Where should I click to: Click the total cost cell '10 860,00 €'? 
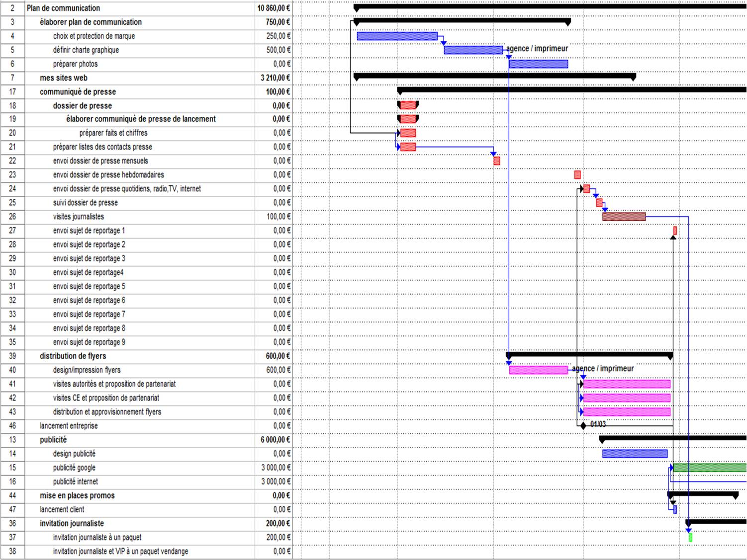point(274,8)
